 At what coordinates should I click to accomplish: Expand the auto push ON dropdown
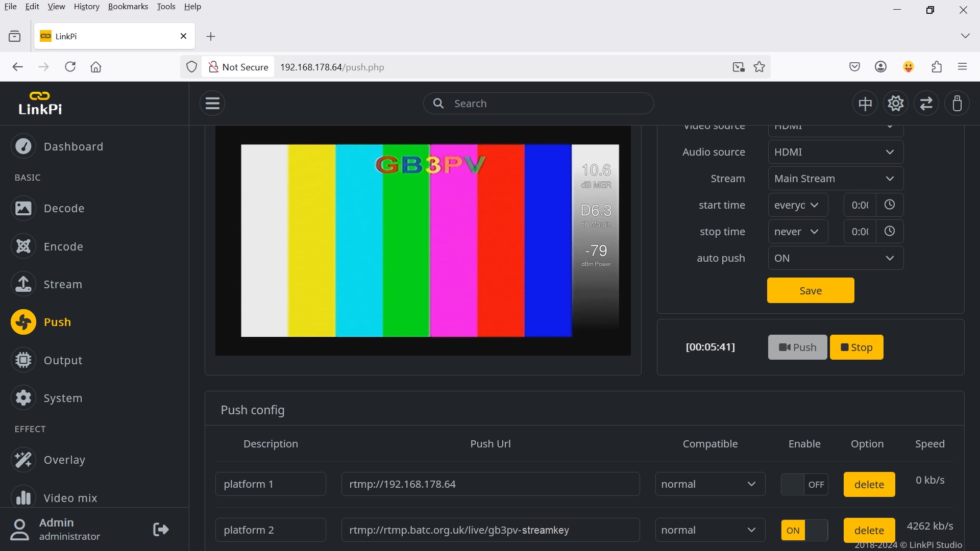(836, 258)
